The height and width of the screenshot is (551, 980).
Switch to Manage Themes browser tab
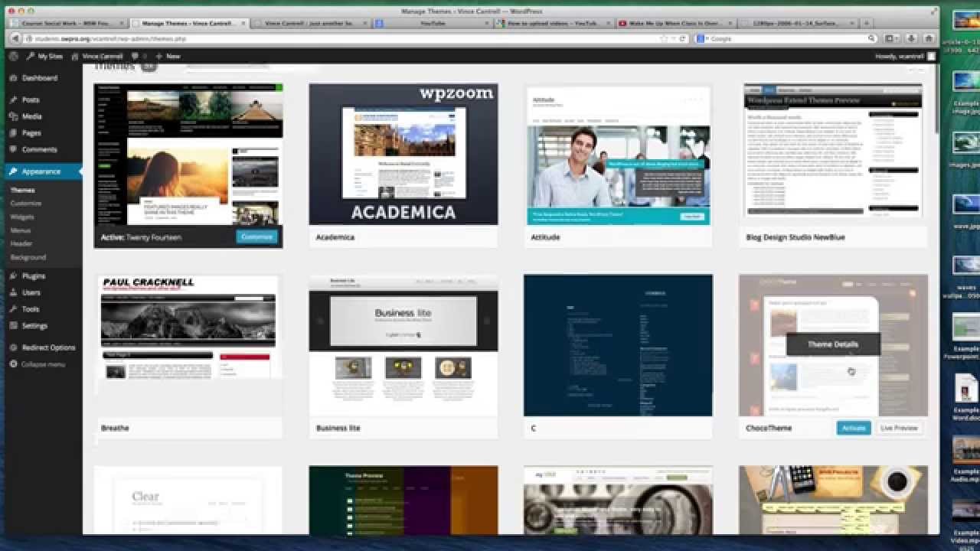(189, 24)
